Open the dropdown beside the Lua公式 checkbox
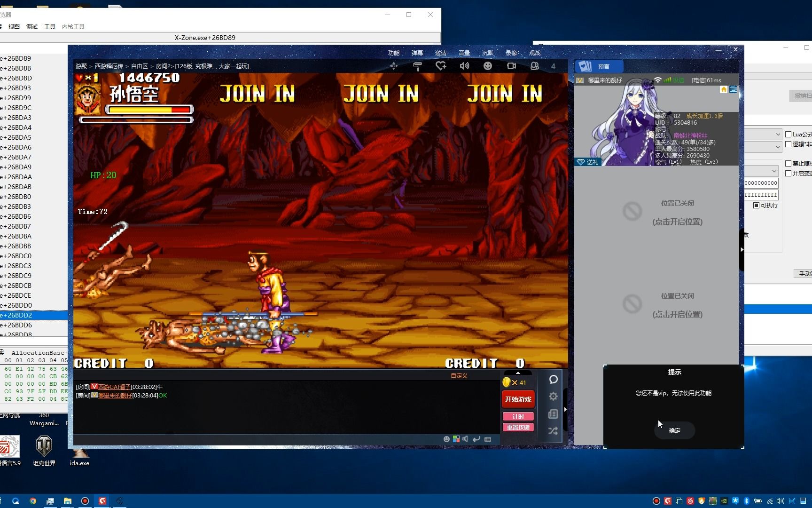This screenshot has height=508, width=812. point(763,134)
